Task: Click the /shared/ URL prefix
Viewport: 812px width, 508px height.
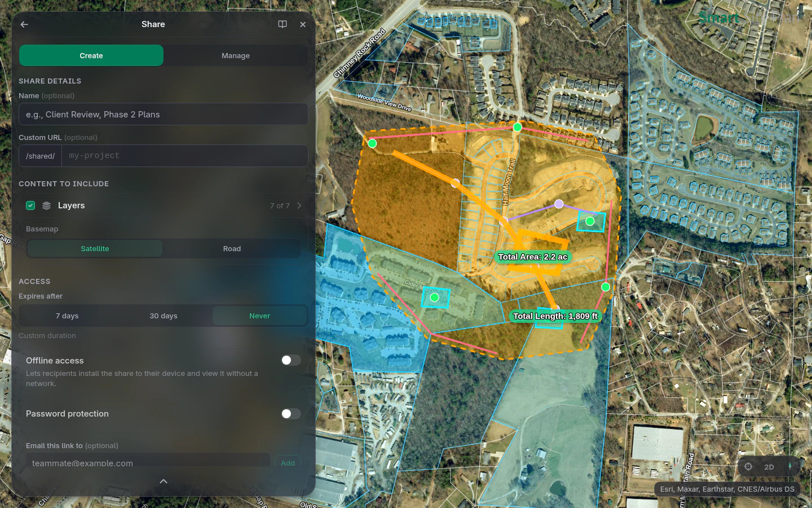Action: 41,156
